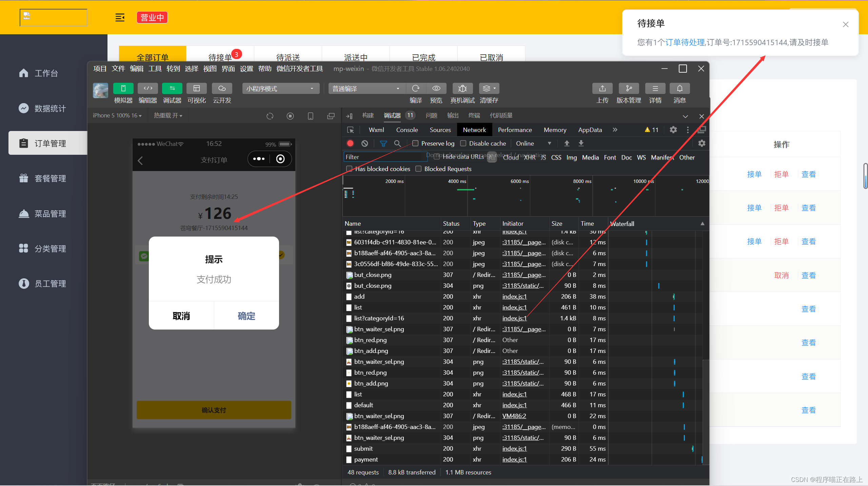This screenshot has height=486, width=868.
Task: Click the 订单待处理 link in notification
Action: (685, 42)
